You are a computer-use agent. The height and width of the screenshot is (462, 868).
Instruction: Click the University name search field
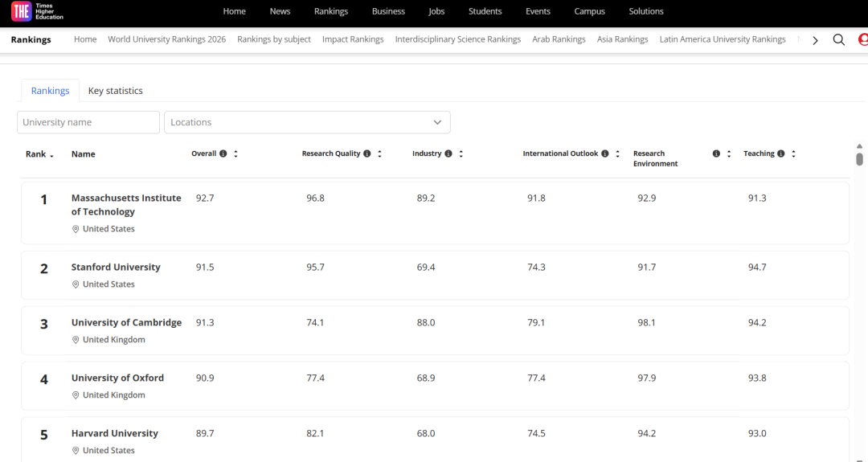click(88, 122)
